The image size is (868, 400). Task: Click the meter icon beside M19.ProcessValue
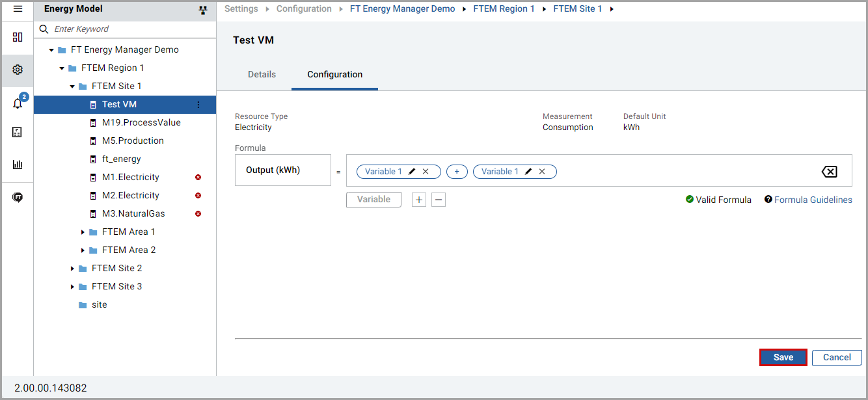tap(93, 123)
